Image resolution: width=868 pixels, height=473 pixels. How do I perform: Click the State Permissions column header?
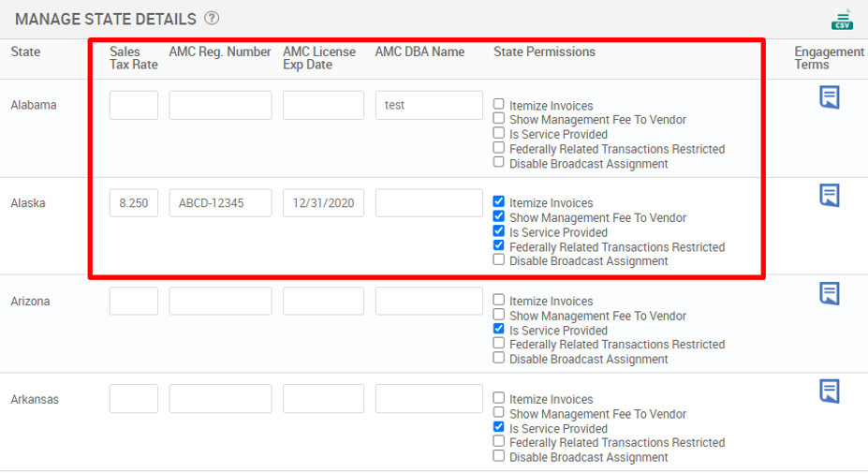[544, 52]
